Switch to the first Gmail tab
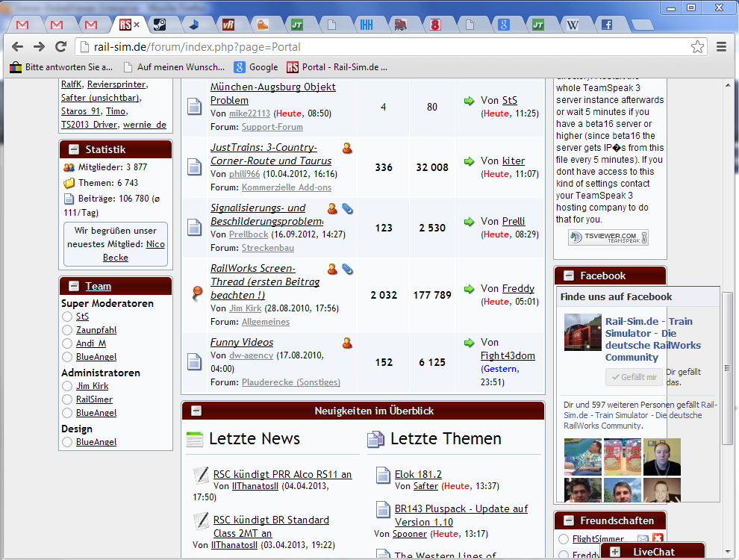 click(22, 25)
